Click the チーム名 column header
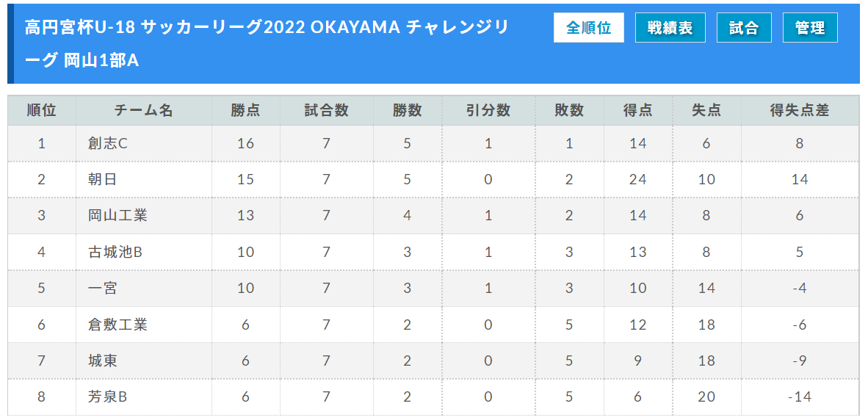The image size is (868, 420). (x=144, y=110)
